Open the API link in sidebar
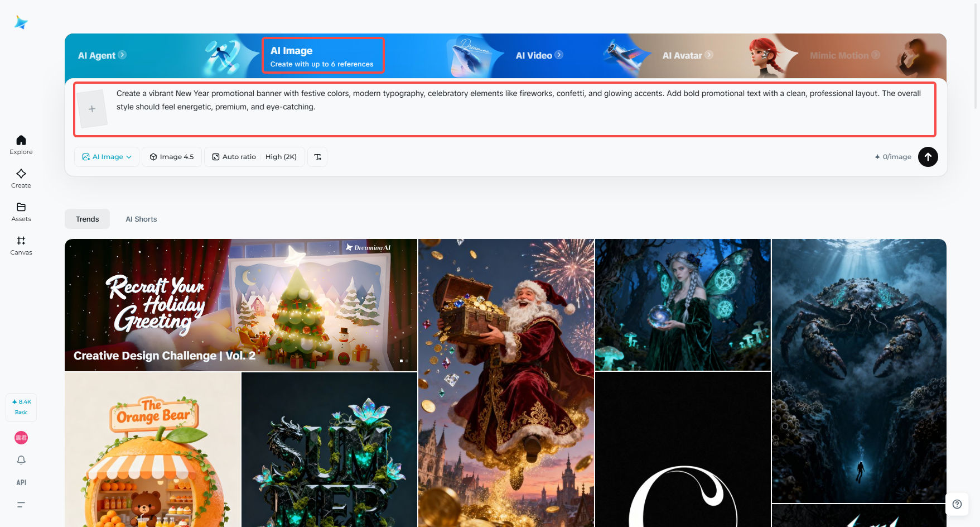Image resolution: width=980 pixels, height=527 pixels. 21,482
